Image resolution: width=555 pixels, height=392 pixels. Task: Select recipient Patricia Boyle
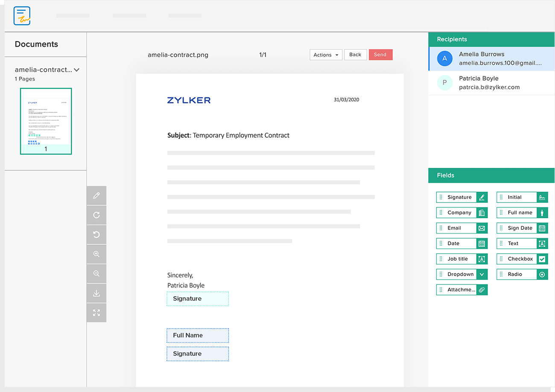coord(491,83)
